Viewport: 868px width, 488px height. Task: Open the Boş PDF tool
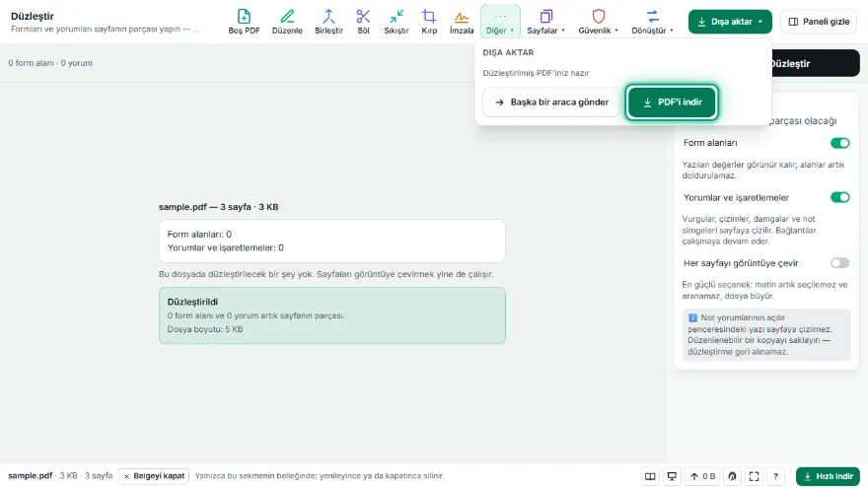244,22
